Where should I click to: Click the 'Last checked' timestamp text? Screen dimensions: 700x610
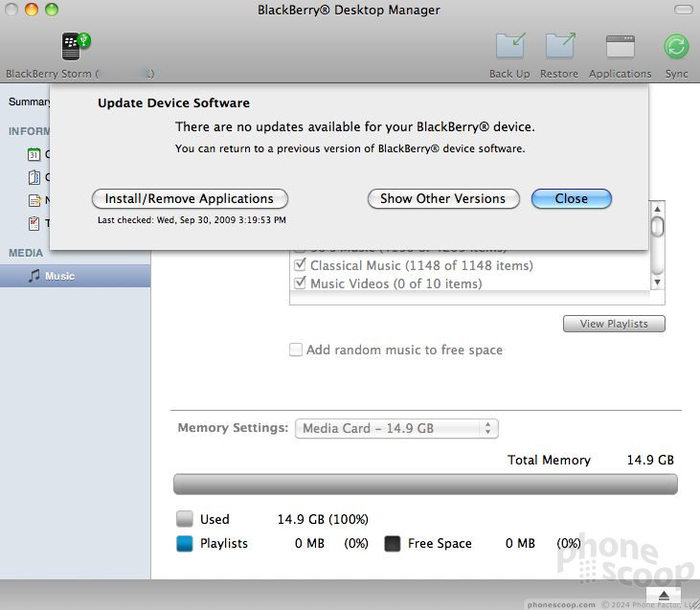[x=192, y=219]
